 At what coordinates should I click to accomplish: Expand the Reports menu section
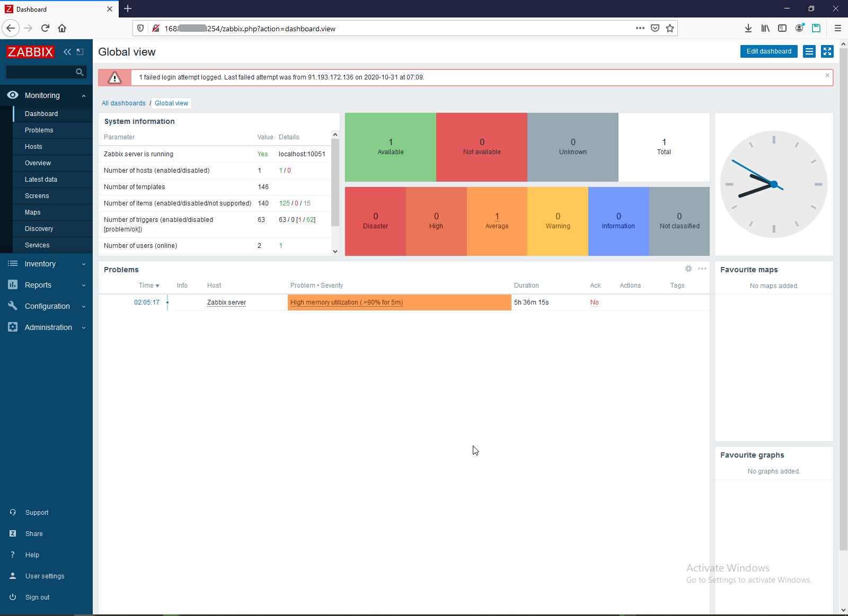click(47, 285)
